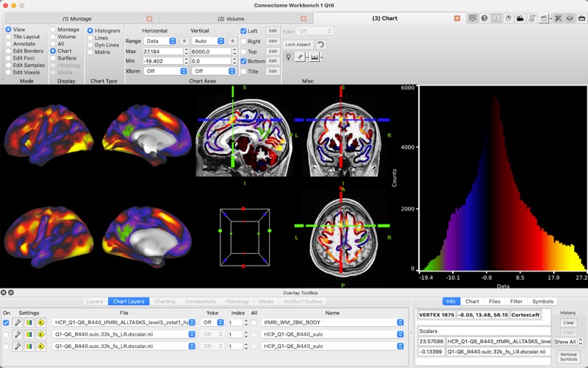The height and width of the screenshot is (368, 588).
Task: Click the Lock Aspect button
Action: (298, 45)
